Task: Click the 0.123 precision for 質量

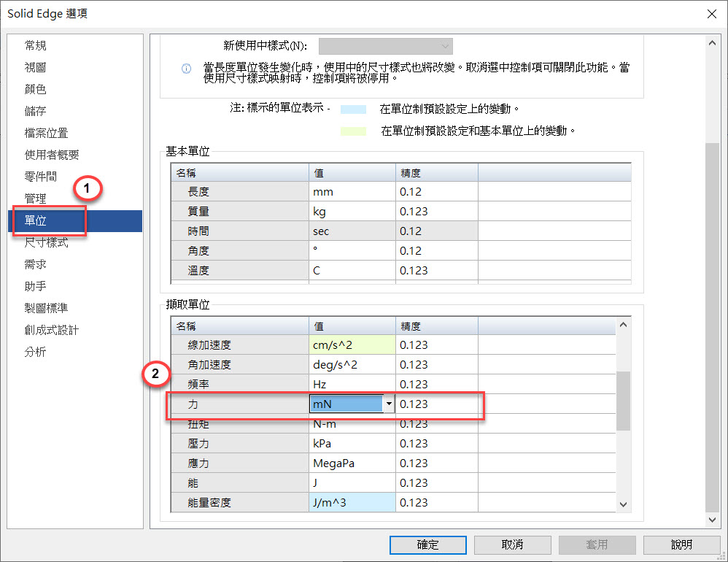Action: [436, 212]
